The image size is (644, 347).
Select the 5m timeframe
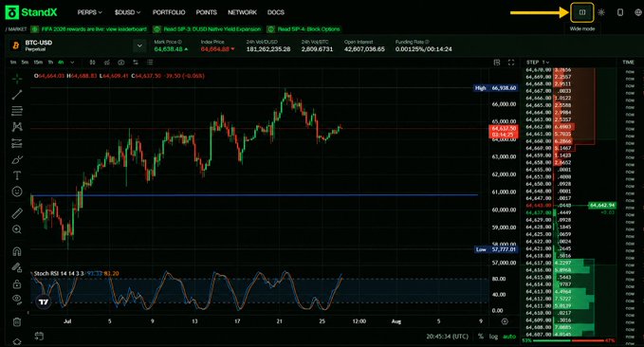25,63
